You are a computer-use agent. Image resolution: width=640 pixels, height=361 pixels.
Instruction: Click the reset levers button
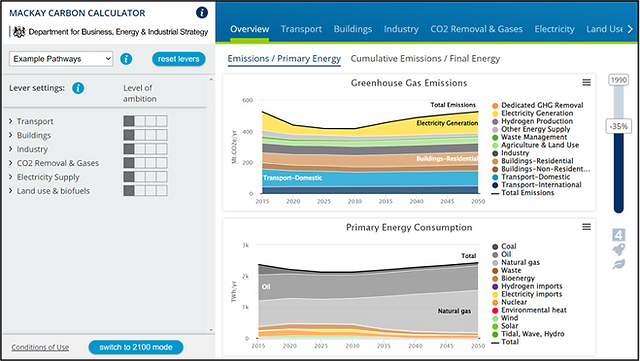coord(179,59)
